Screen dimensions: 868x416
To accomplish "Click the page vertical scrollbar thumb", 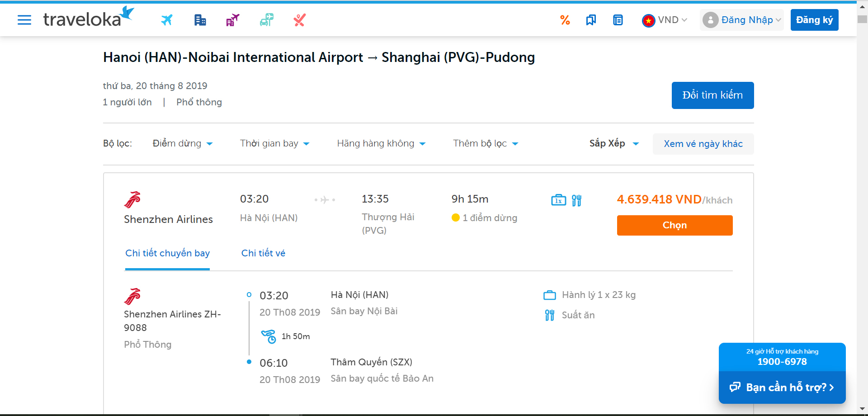I will coord(862,19).
